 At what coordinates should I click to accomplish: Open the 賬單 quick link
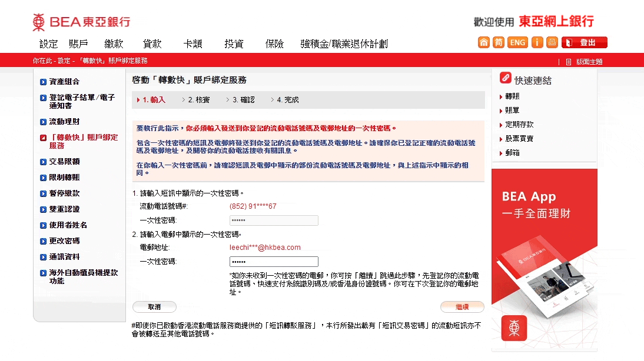512,111
